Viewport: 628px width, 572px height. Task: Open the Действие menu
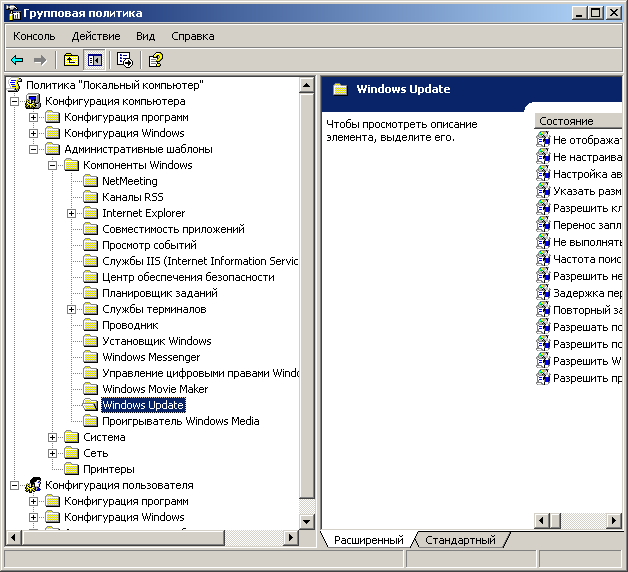96,36
